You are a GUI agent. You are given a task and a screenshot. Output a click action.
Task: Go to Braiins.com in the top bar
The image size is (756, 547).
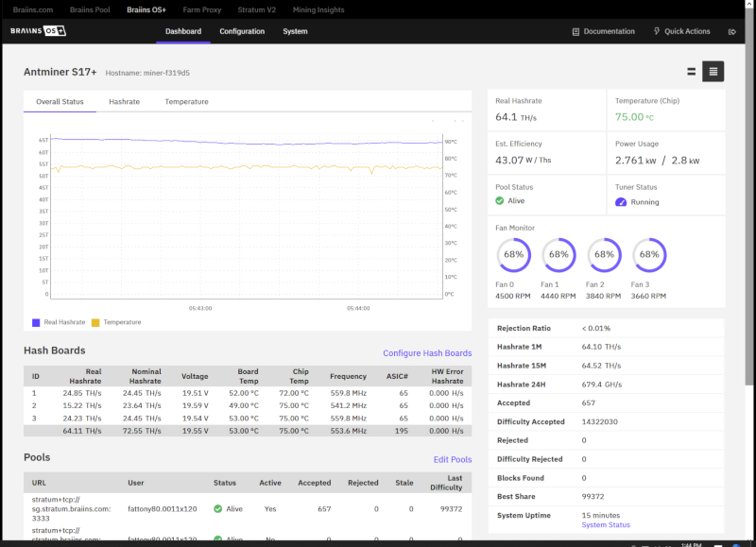click(x=33, y=9)
